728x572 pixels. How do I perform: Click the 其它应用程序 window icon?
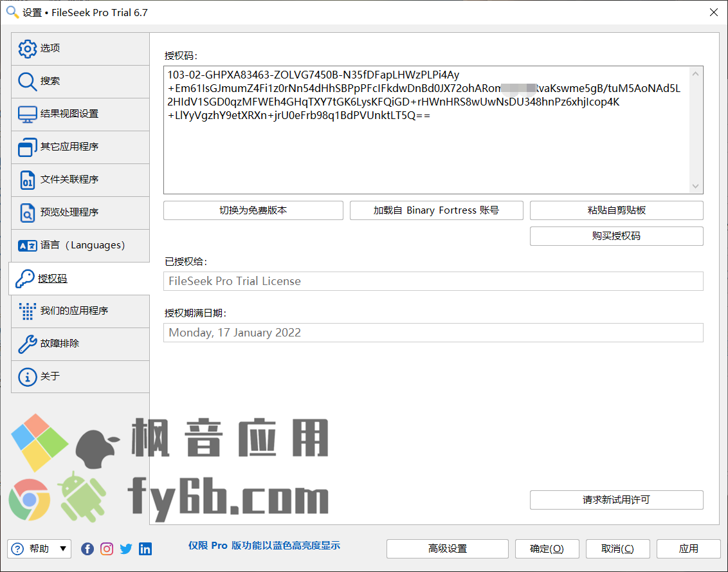click(x=28, y=147)
